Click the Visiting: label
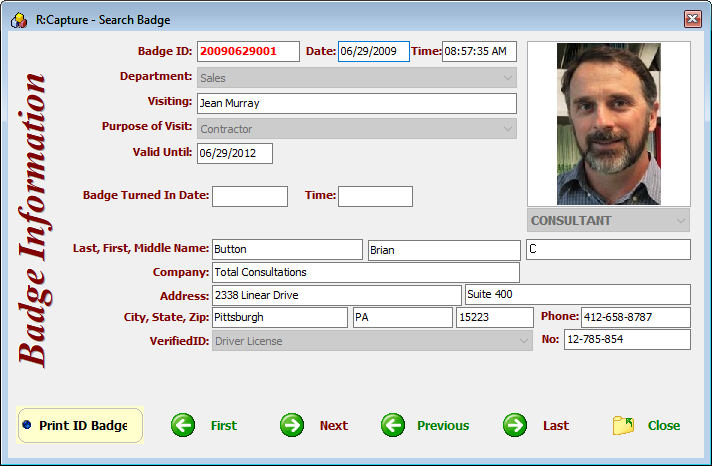712x466 pixels. point(169,101)
